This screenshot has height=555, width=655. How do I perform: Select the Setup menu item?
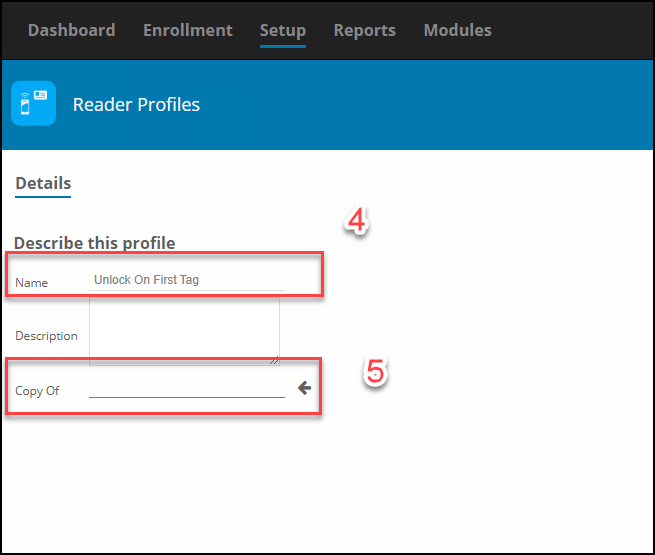pyautogui.click(x=283, y=30)
